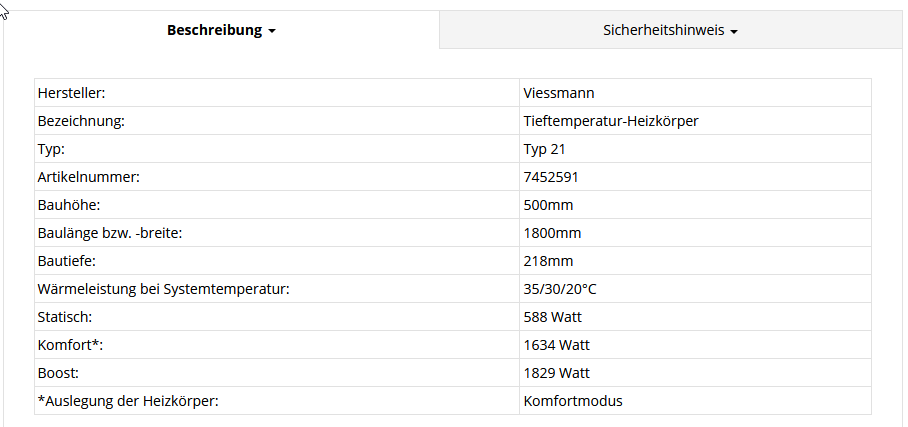Expand the Sicherheitshinweis dropdown caret
908x427 pixels.
coord(734,32)
